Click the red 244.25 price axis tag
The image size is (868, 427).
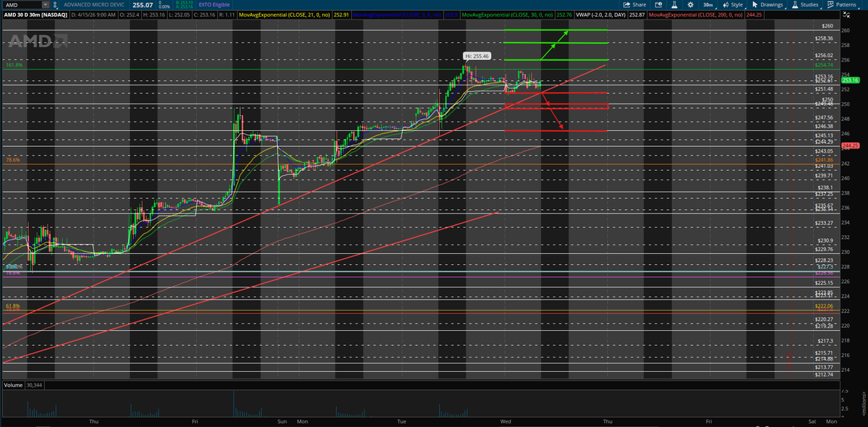point(850,146)
